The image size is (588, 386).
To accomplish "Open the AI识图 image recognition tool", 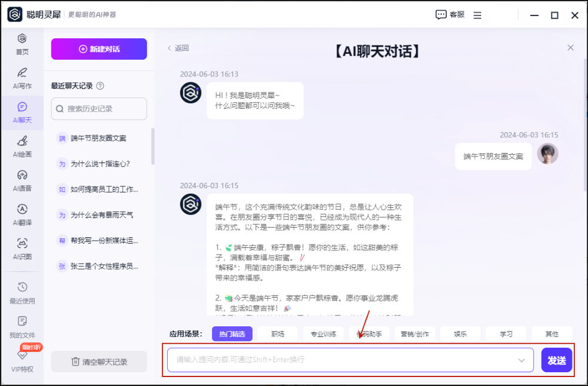I will coord(22,249).
